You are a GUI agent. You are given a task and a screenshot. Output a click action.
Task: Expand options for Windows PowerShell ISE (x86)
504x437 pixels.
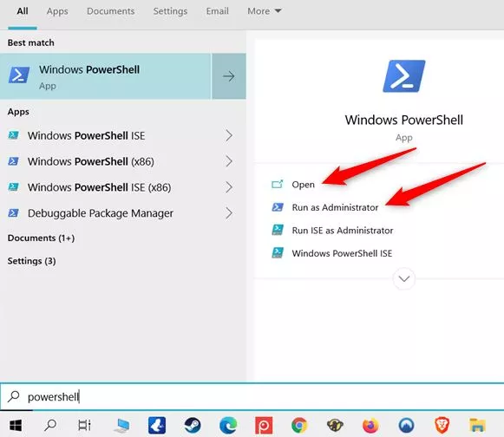[x=229, y=187]
